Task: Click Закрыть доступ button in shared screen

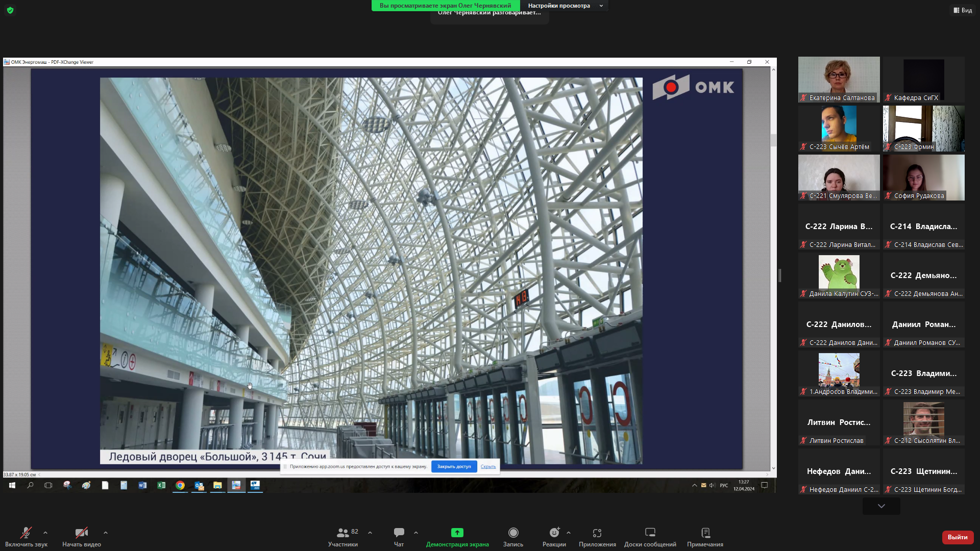Action: [x=454, y=466]
